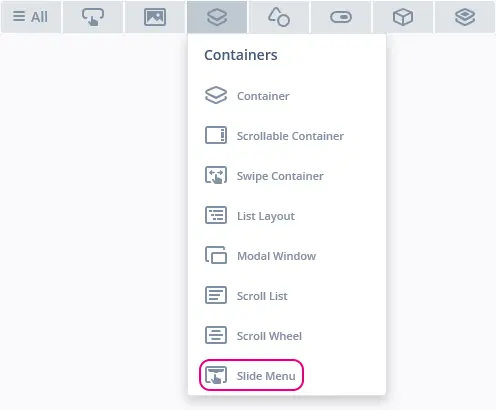Select the toggle-shaped Miscellaneous category tab
496x410 pixels.
(x=341, y=17)
